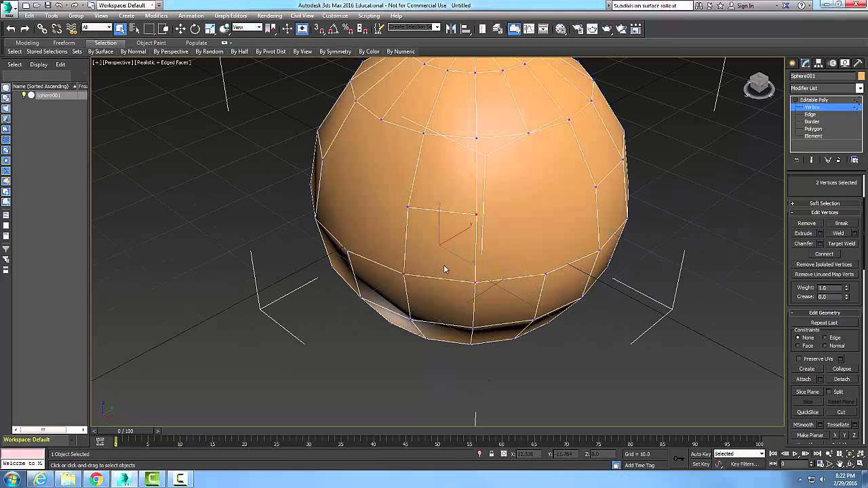The image size is (868, 488).
Task: Click Configure Modifier Sets icon
Action: pyautogui.click(x=854, y=160)
